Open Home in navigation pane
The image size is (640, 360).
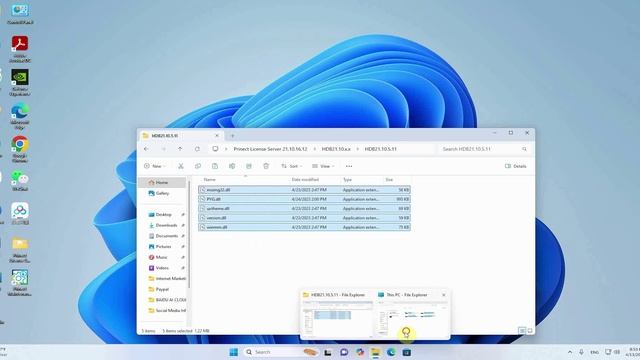pyautogui.click(x=162, y=182)
